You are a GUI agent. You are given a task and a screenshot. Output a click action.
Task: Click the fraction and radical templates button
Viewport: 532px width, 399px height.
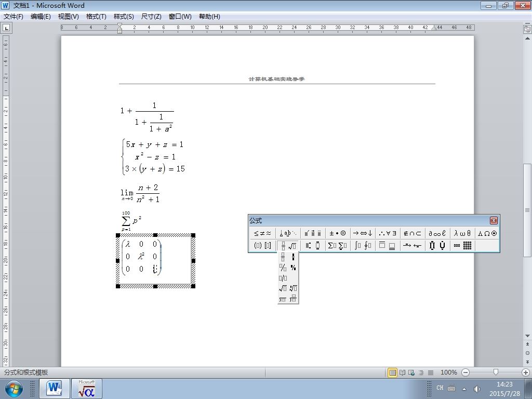tap(288, 245)
